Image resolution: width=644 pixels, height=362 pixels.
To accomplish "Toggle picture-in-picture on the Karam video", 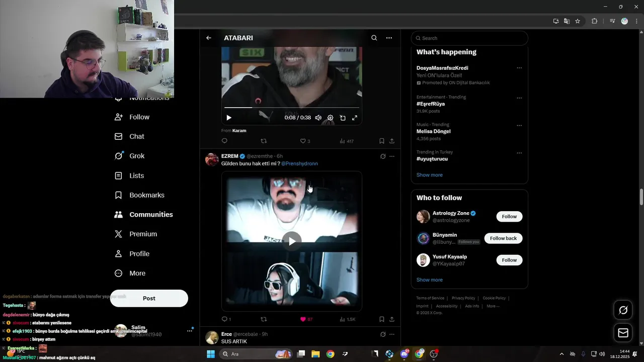I will point(342,118).
